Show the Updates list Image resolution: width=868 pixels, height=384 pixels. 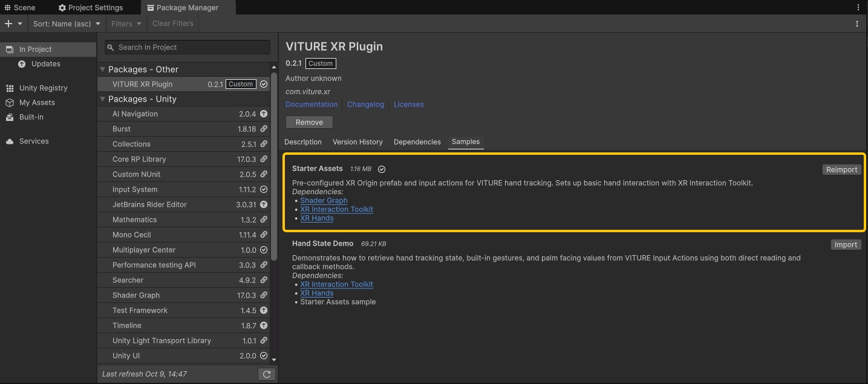(x=45, y=63)
